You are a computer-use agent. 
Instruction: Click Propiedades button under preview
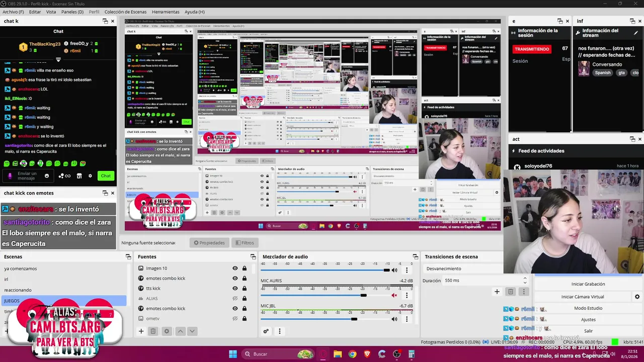point(210,243)
